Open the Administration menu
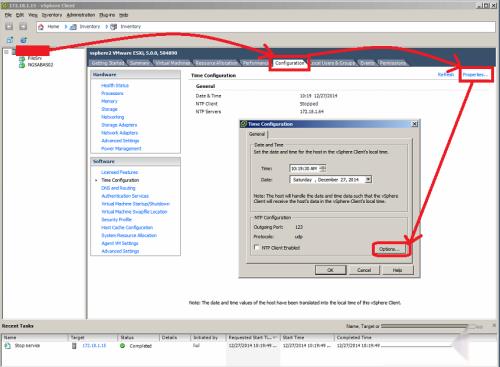Image resolution: width=500 pixels, height=367 pixels. [x=81, y=15]
